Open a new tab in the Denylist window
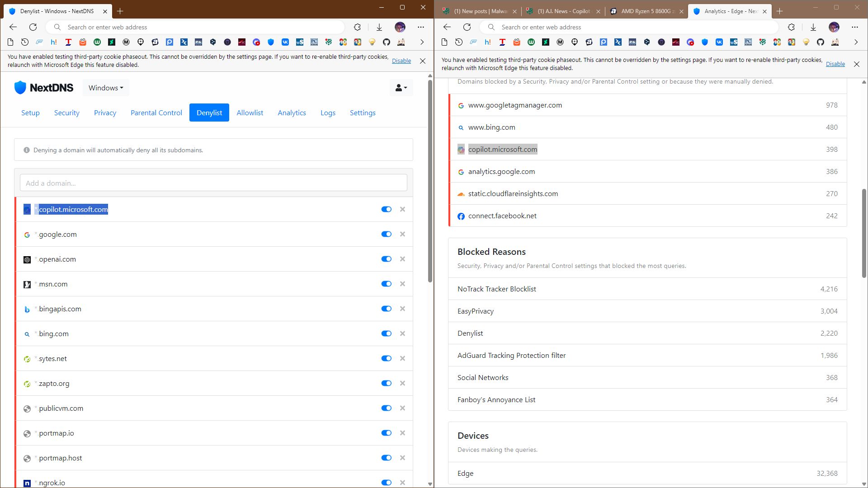This screenshot has width=868, height=488. coord(120,11)
